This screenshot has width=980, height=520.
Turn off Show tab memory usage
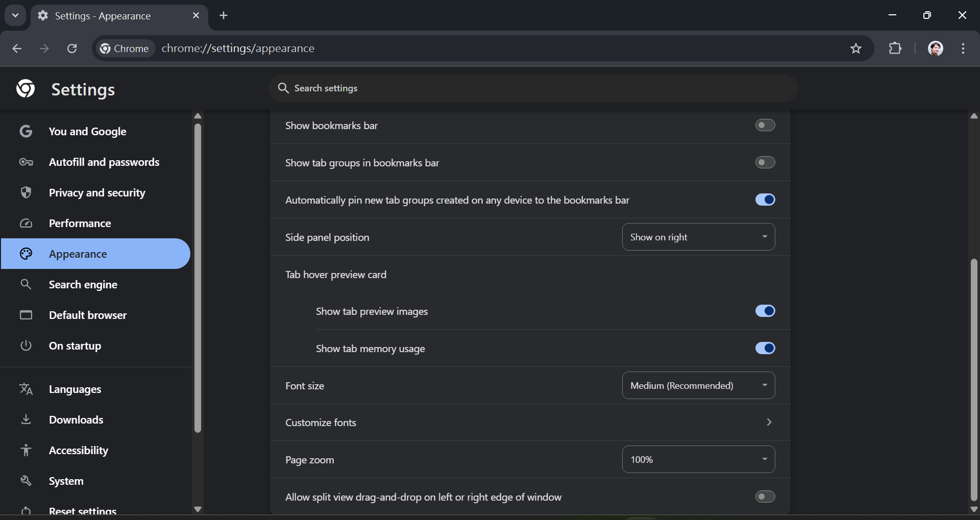tap(765, 348)
